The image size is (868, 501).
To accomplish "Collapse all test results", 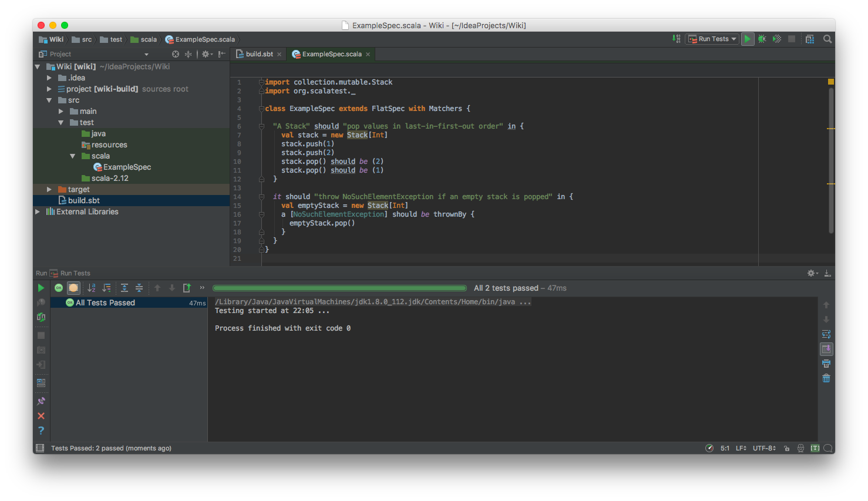I will [139, 288].
